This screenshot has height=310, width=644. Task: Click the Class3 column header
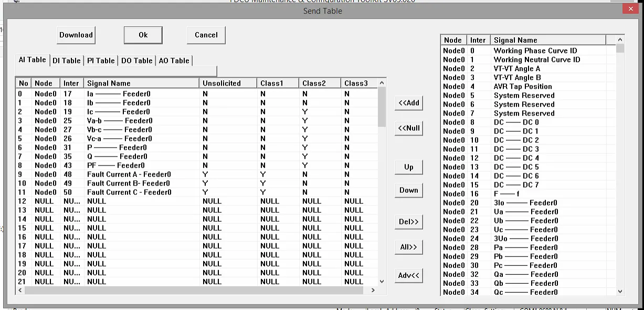click(359, 83)
